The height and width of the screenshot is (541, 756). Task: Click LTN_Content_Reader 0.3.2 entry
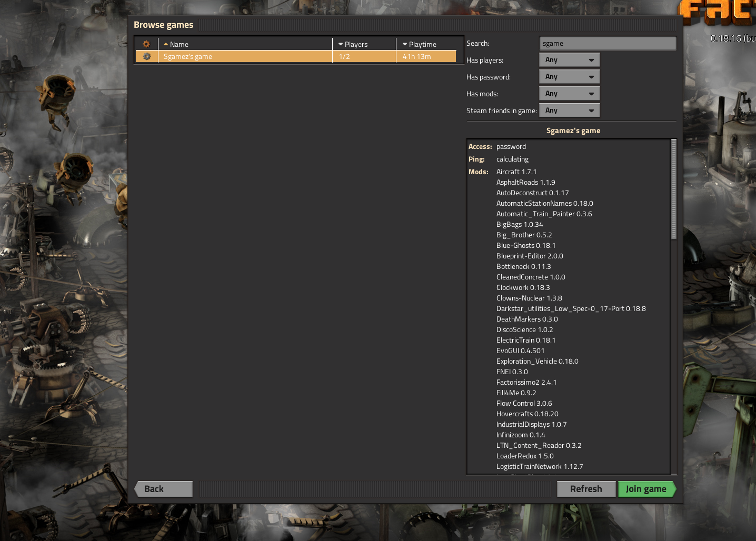(x=539, y=445)
